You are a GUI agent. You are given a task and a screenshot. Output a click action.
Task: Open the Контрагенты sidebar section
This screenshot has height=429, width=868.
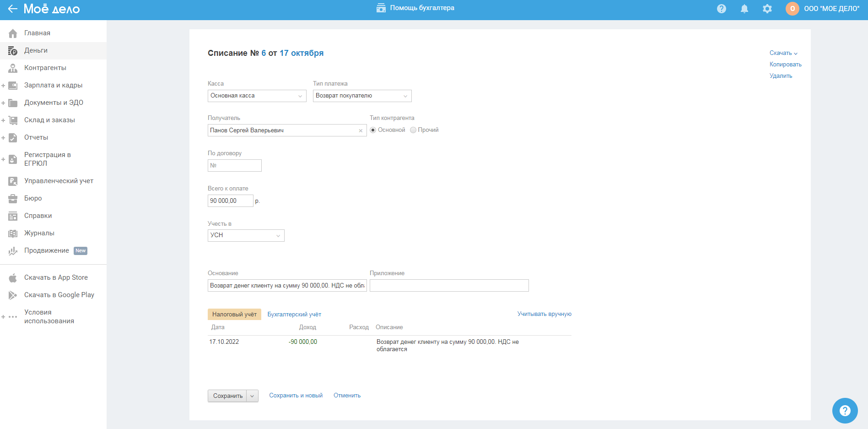(45, 68)
